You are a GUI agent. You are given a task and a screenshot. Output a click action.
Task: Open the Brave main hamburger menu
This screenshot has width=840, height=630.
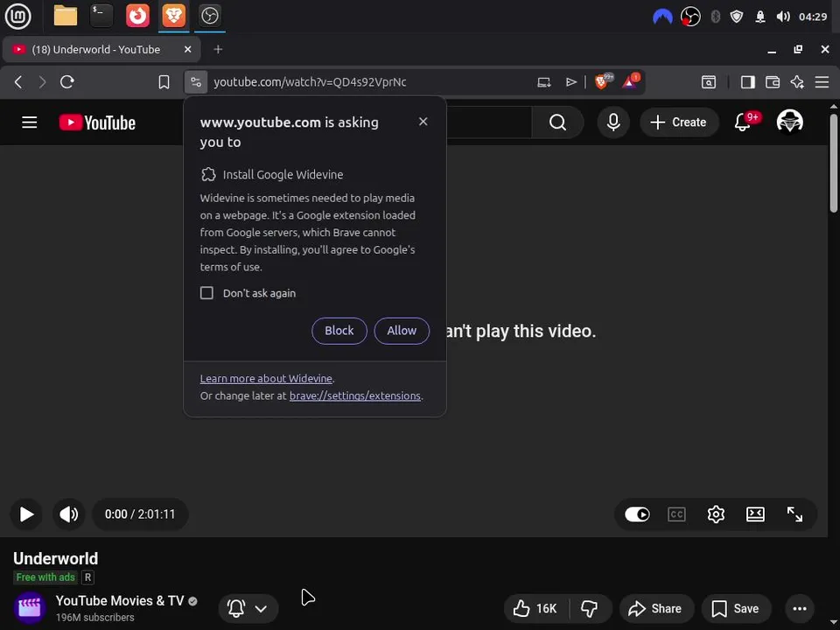click(822, 82)
